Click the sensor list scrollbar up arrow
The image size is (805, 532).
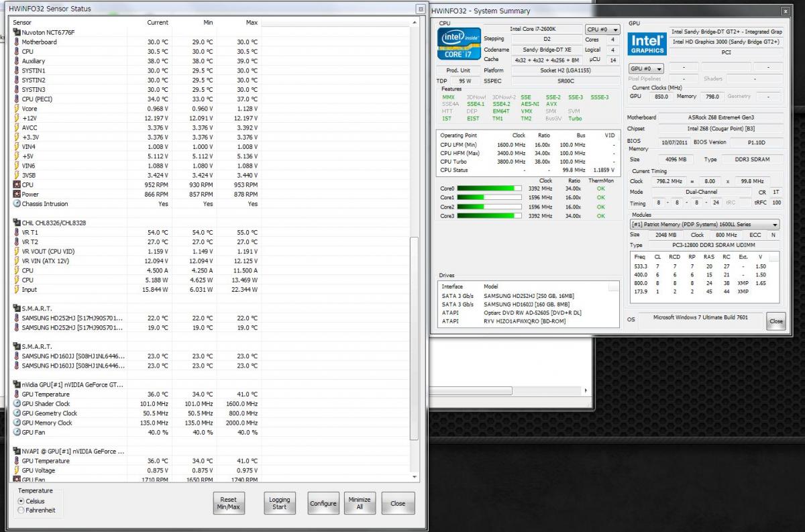414,23
